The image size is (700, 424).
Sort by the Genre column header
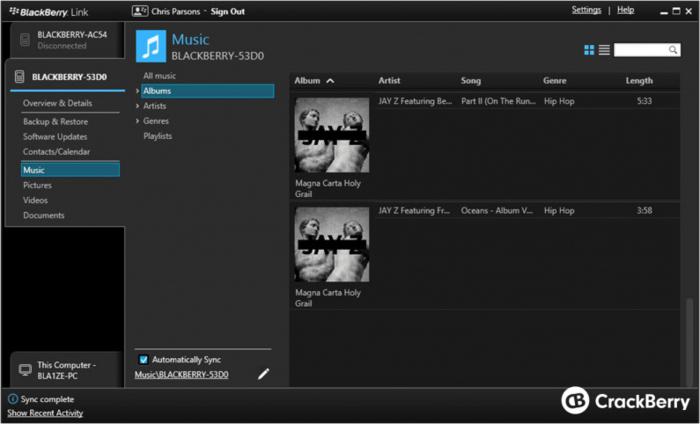[555, 81]
